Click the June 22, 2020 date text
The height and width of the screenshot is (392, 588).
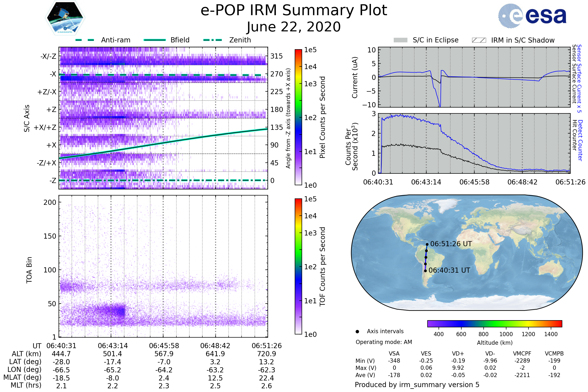point(294,27)
